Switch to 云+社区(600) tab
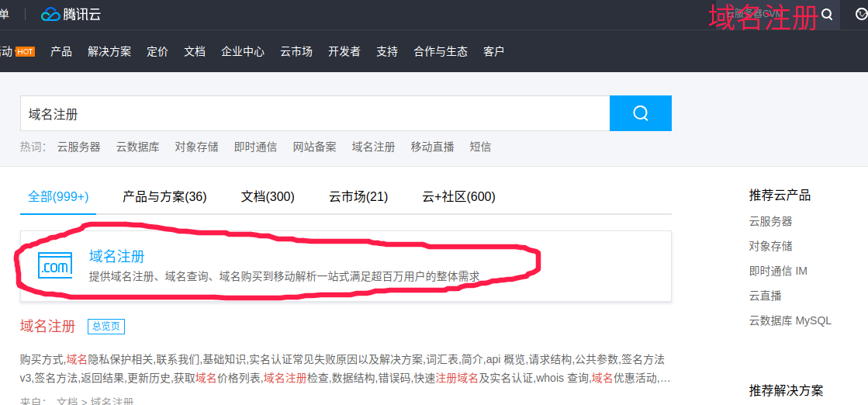This screenshot has height=405, width=868. pyautogui.click(x=458, y=196)
